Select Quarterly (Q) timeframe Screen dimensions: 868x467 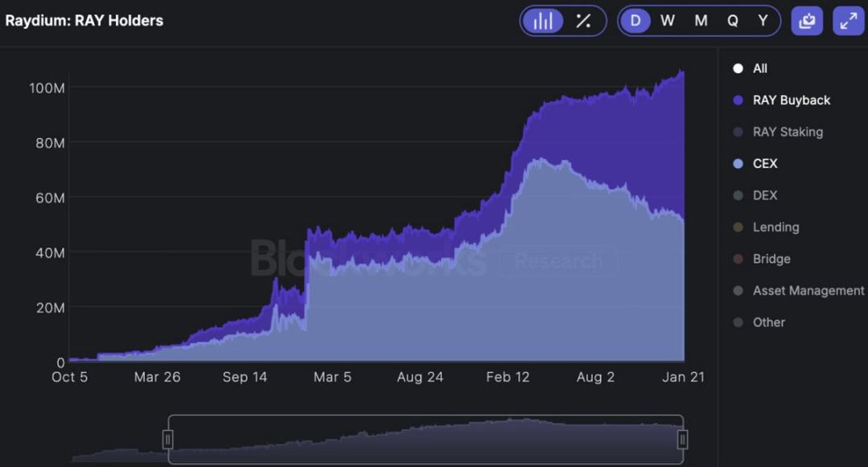(733, 21)
